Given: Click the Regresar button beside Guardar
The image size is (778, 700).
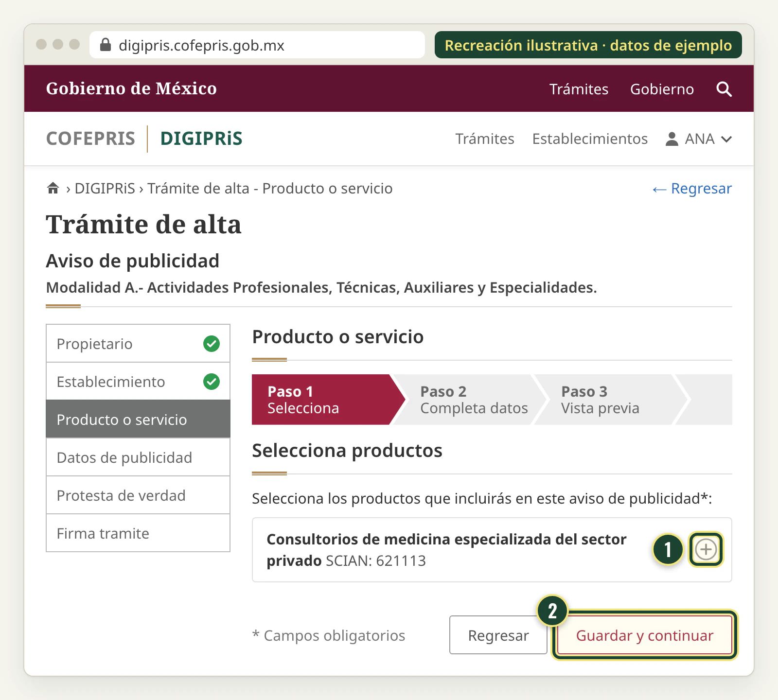Looking at the screenshot, I should pyautogui.click(x=498, y=635).
